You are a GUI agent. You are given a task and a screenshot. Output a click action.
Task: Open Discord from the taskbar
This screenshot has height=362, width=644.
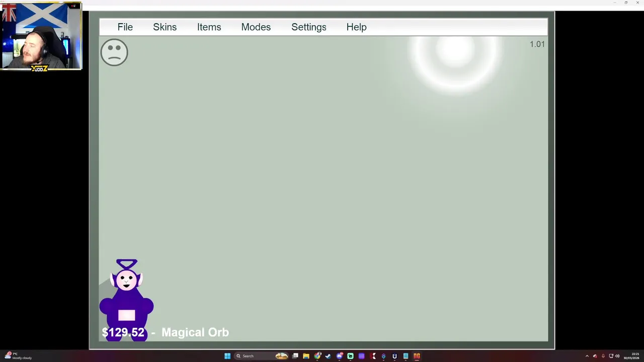point(340,356)
